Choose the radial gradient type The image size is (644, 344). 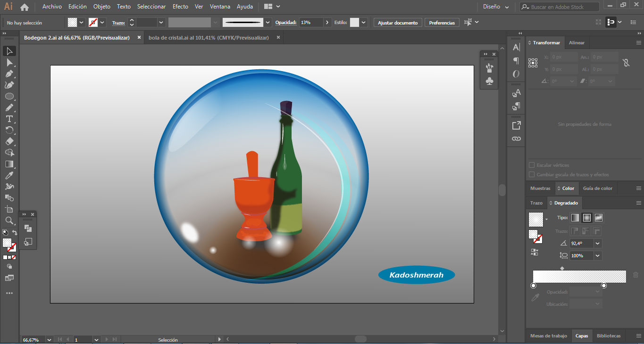coord(587,218)
